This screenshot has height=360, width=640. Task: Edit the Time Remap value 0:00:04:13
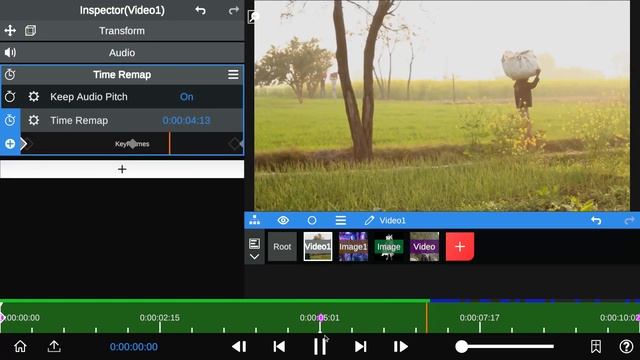tap(186, 120)
